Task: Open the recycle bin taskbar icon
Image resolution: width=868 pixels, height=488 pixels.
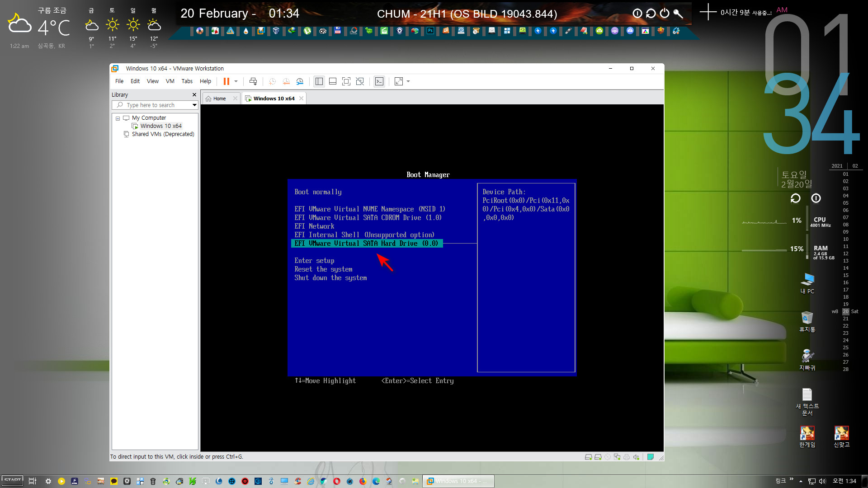Action: [x=153, y=481]
